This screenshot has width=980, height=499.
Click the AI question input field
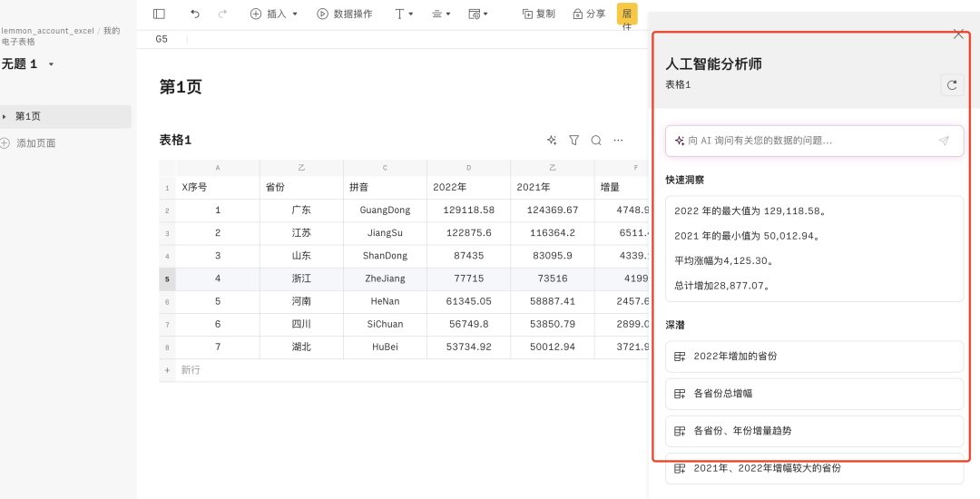[814, 142]
